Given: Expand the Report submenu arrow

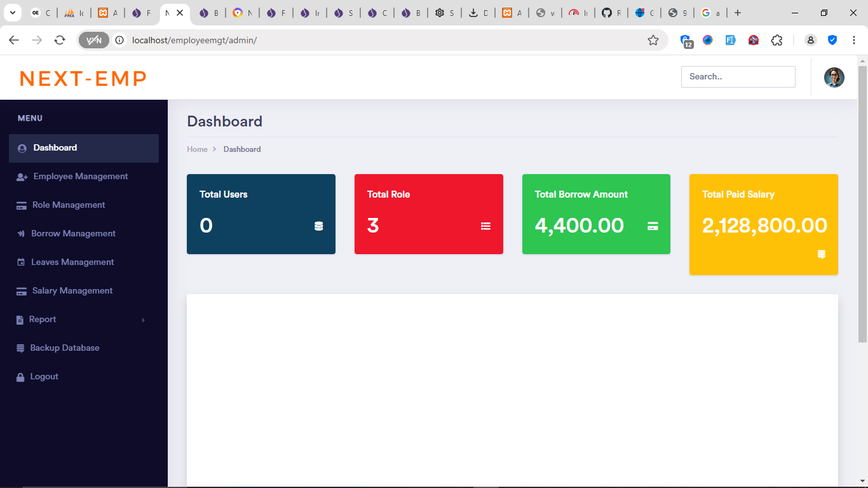Looking at the screenshot, I should pyautogui.click(x=143, y=320).
